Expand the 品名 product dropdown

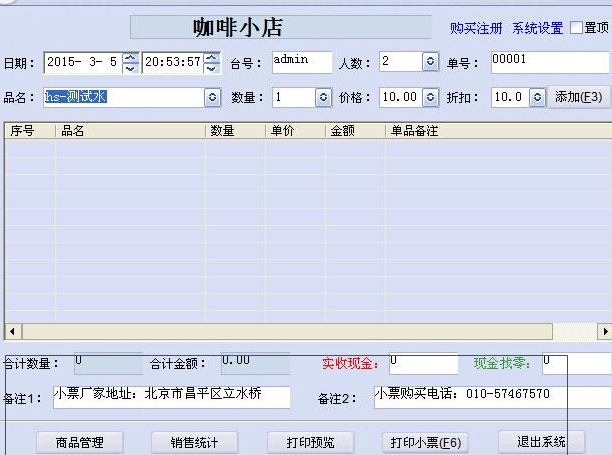click(212, 97)
